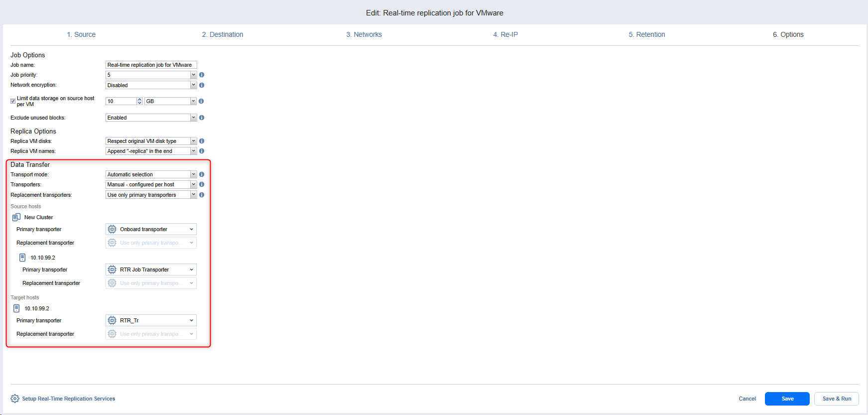Click the New Cluster icon
The image size is (868, 415).
tap(16, 217)
